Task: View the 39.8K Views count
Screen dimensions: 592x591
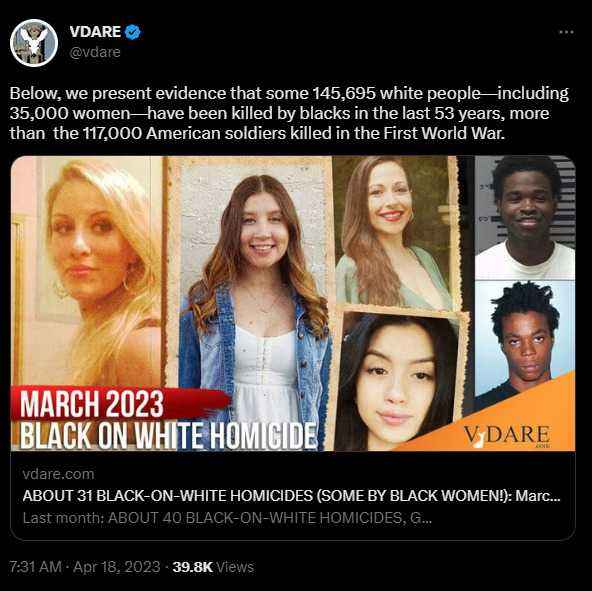Action: [x=213, y=567]
